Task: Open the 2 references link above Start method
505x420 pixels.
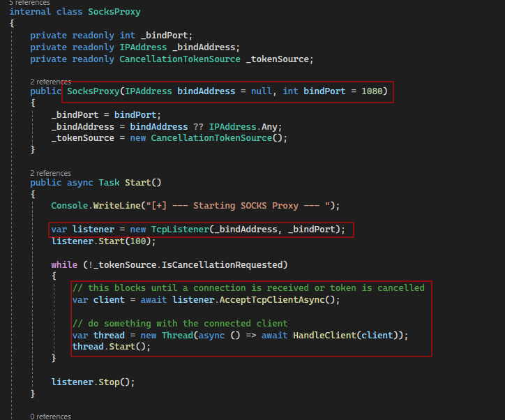Action: click(51, 173)
